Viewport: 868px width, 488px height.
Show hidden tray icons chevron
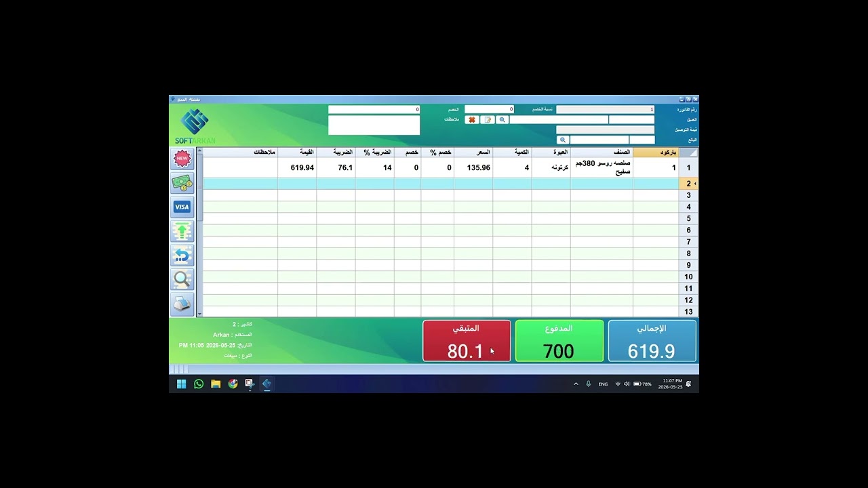coord(576,384)
